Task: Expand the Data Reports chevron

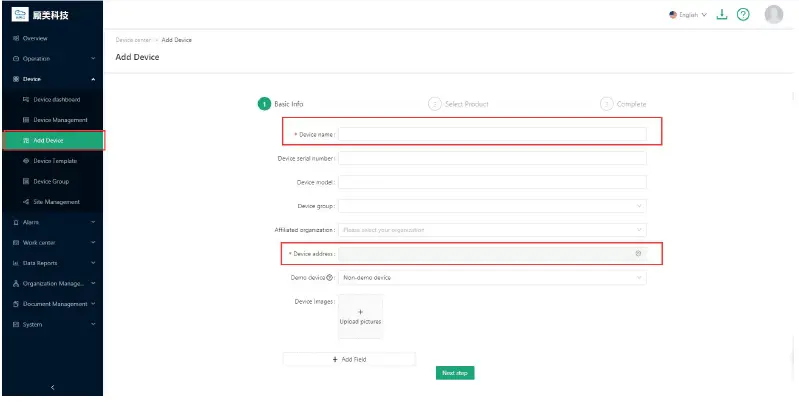Action: pyautogui.click(x=93, y=263)
